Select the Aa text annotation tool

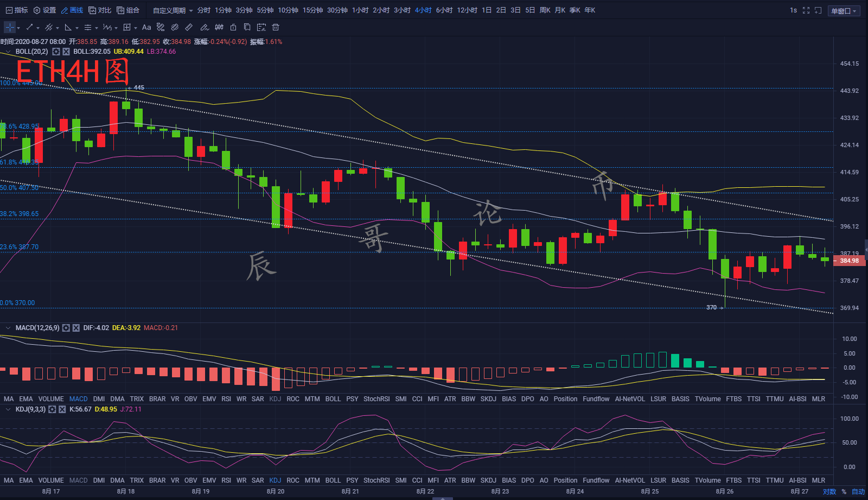146,27
